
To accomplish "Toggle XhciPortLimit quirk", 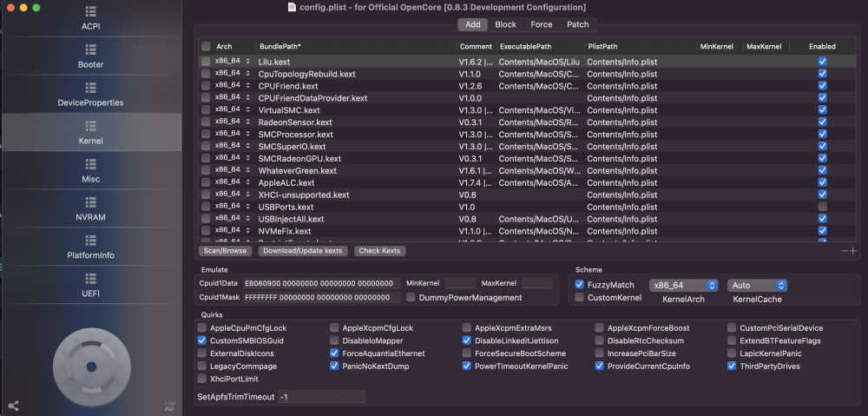I will [202, 379].
